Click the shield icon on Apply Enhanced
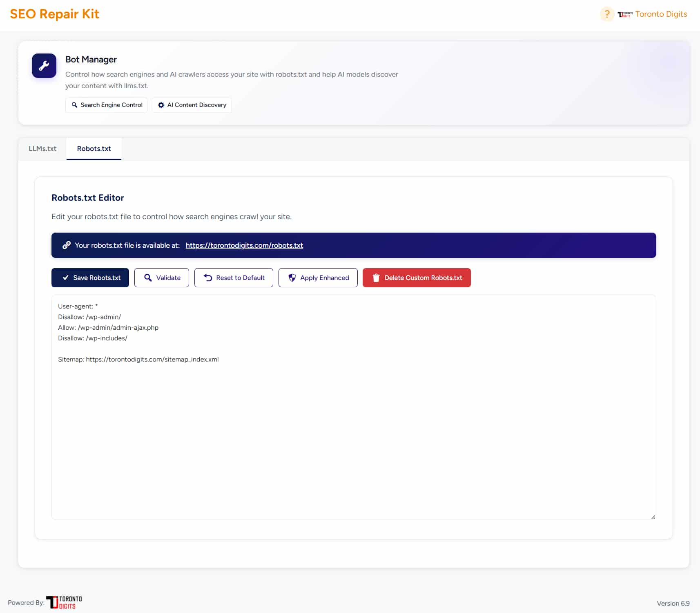The width and height of the screenshot is (700, 613). click(x=292, y=278)
